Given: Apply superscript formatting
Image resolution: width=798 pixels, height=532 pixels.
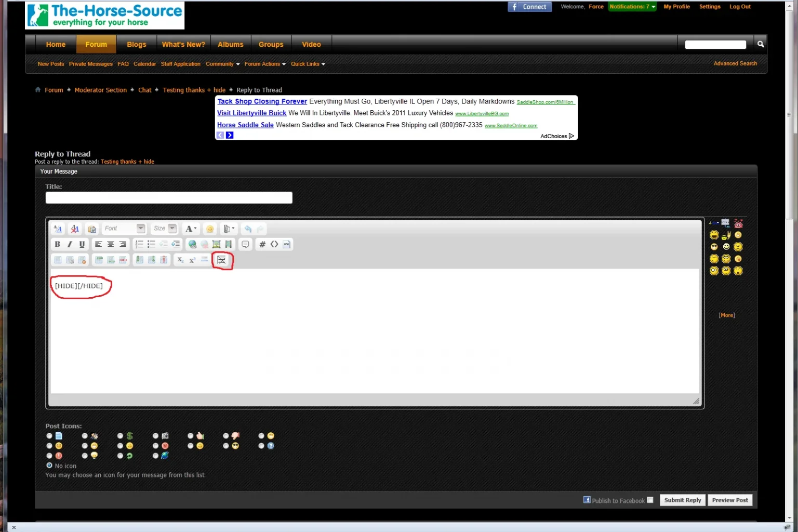Looking at the screenshot, I should tap(192, 260).
